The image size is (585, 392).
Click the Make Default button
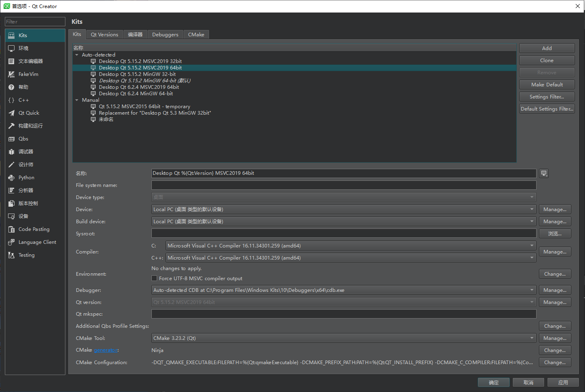coord(547,85)
